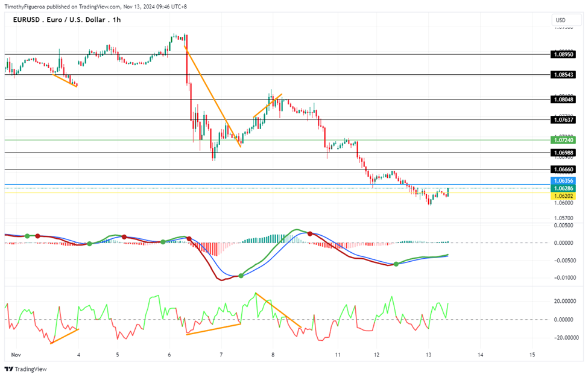Screen dimensions: 588x377
Task: Click the 1.06988 price level label
Action: point(563,153)
